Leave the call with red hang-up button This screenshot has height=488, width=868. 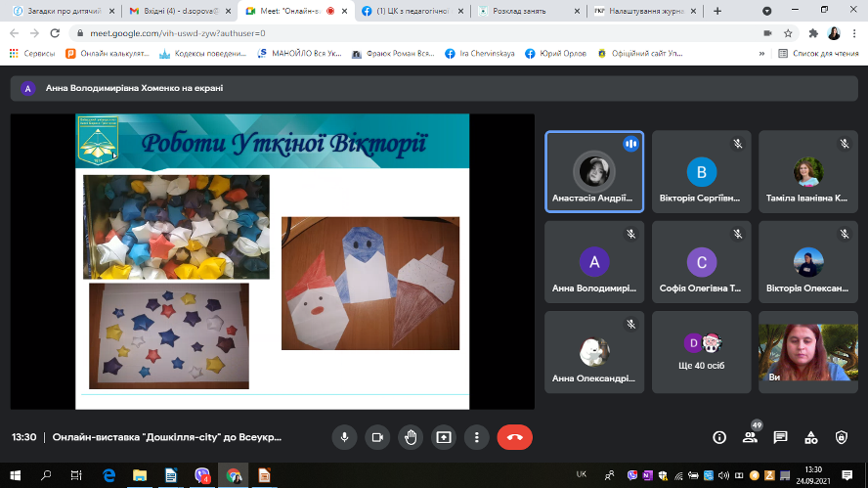515,437
